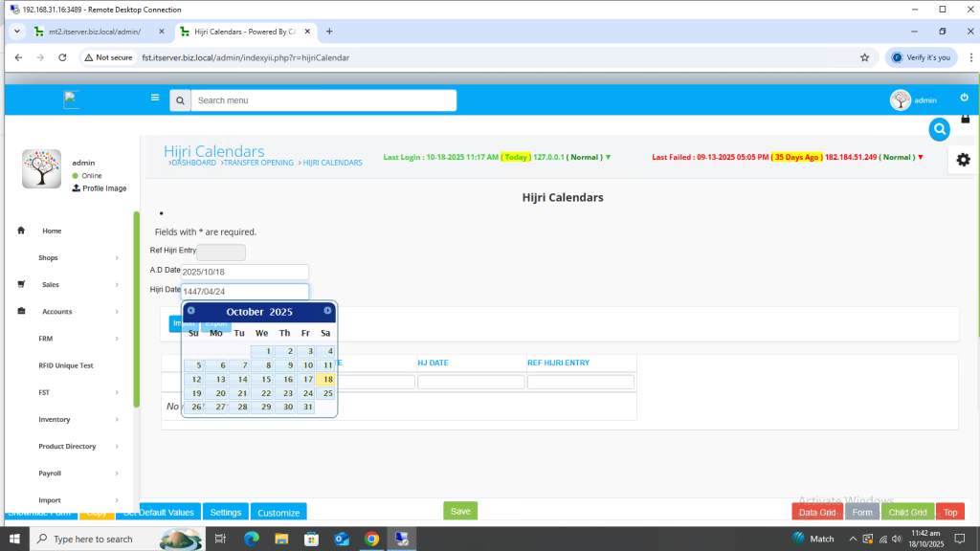Open RFID Unique Test menu item

pyautogui.click(x=66, y=365)
